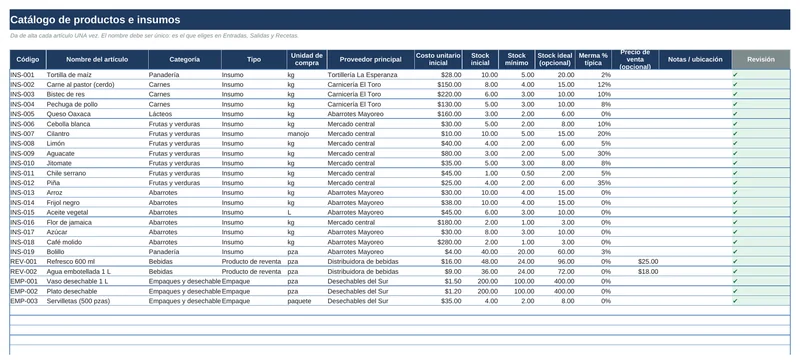Select the 'Bolillo' cell
This screenshot has height=364, width=800.
tap(97, 252)
